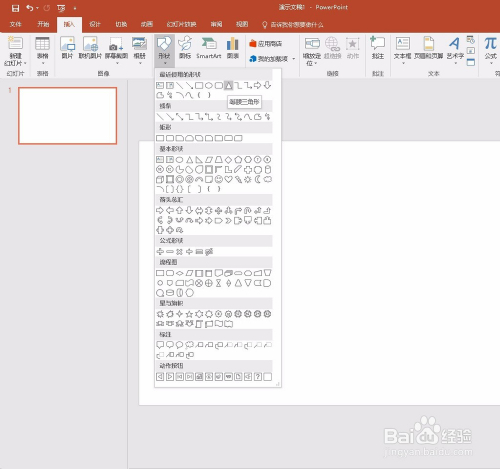The image size is (500, 469).
Task: Choose the help action button shape
Action: [258, 377]
